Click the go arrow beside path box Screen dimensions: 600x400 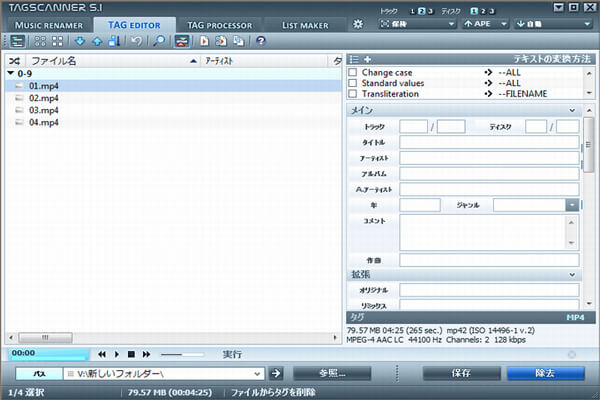276,373
